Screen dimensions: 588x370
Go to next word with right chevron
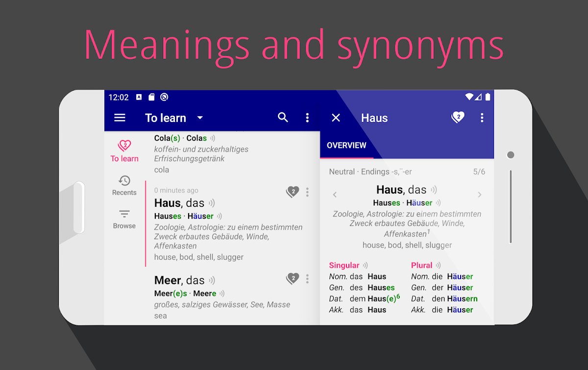point(479,195)
